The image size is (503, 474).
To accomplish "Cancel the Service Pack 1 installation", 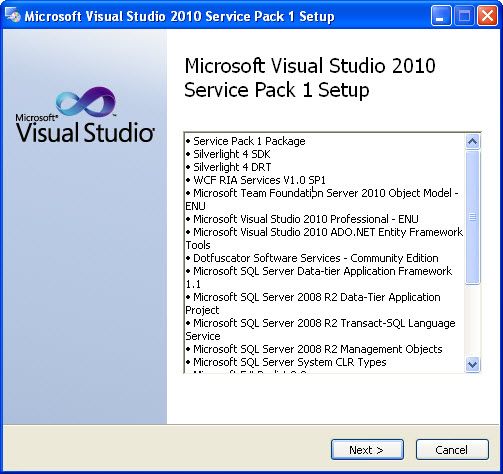I will (452, 450).
